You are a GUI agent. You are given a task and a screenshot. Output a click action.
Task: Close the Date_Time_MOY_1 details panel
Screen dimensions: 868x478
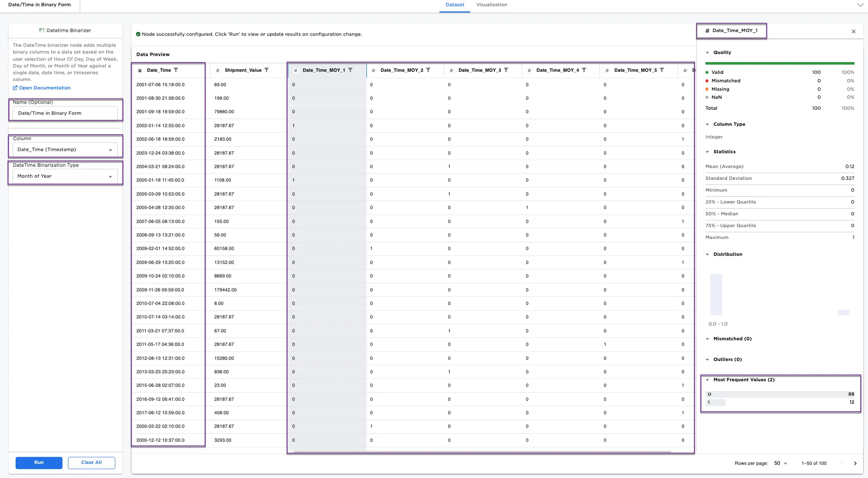coord(854,32)
